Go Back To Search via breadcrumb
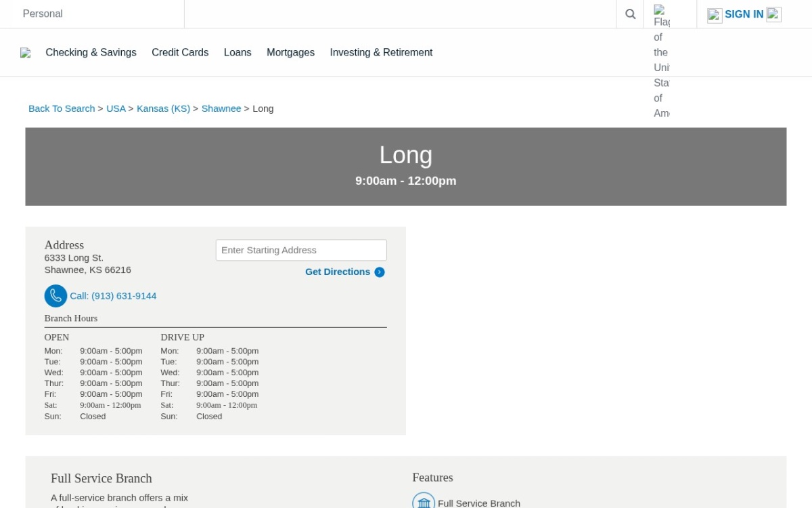This screenshot has height=508, width=812. (x=62, y=108)
